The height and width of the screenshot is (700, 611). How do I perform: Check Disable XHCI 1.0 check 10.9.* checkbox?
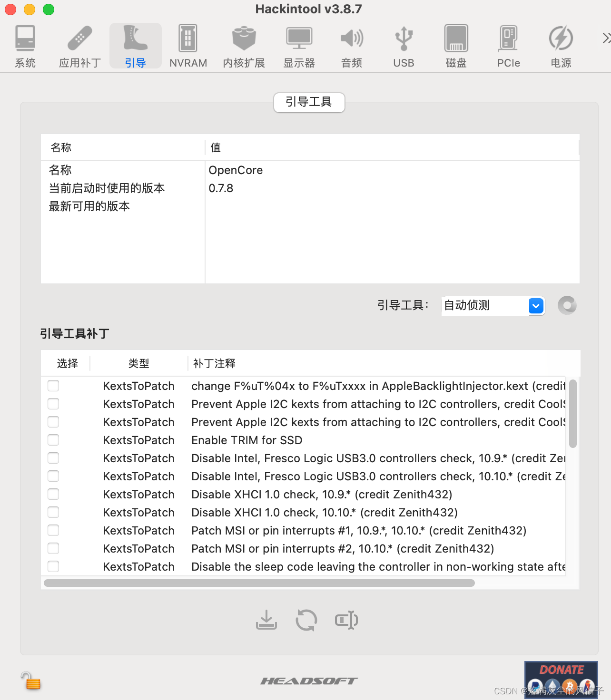(53, 494)
